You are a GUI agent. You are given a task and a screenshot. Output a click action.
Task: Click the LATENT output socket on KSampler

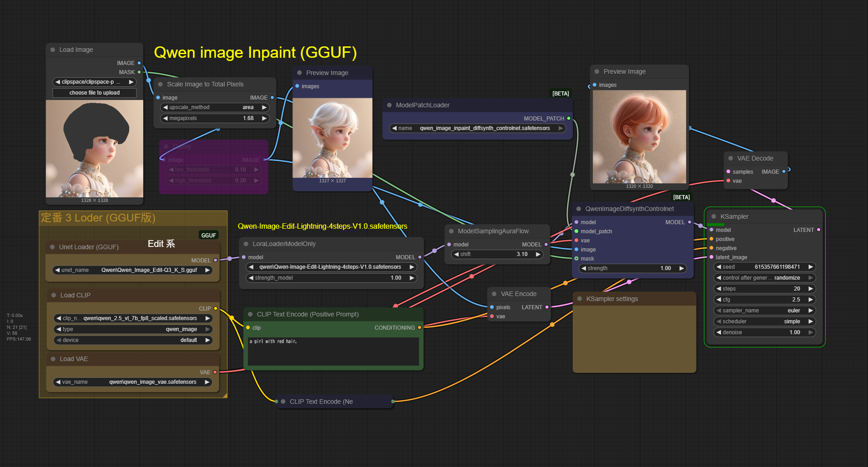[818, 230]
